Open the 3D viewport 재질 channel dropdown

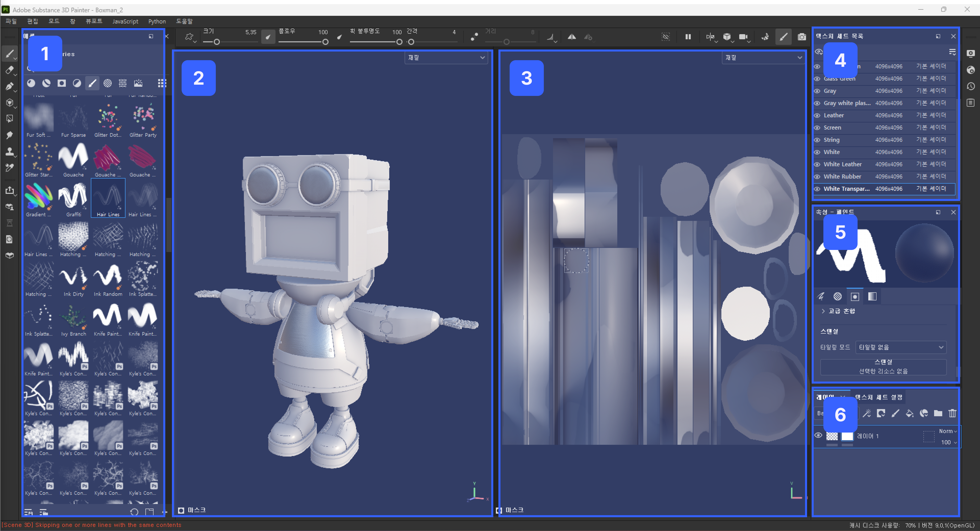click(x=445, y=57)
